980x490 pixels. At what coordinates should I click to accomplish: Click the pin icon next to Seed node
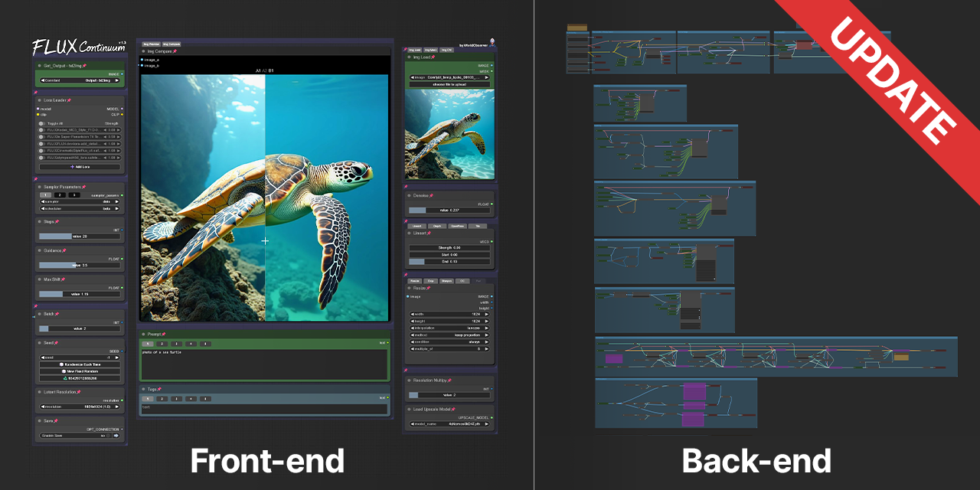coord(57,342)
